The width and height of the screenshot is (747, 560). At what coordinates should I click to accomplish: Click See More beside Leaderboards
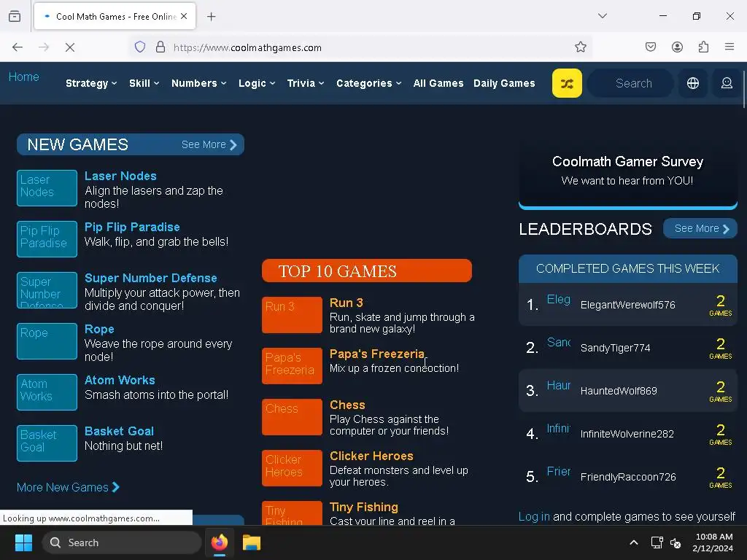700,228
